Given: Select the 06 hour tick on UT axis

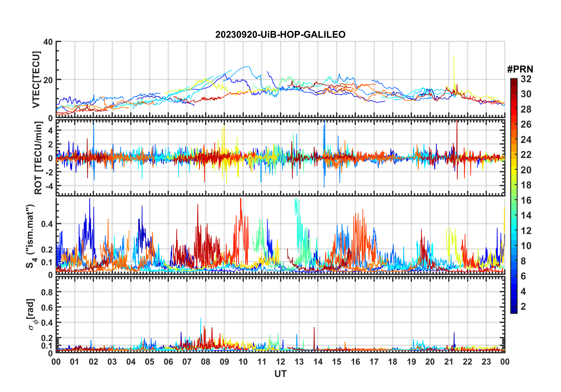Looking at the screenshot, I should click(x=168, y=362).
